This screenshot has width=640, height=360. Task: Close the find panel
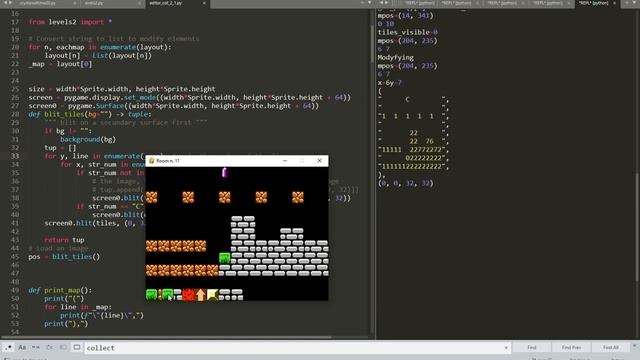point(635,346)
